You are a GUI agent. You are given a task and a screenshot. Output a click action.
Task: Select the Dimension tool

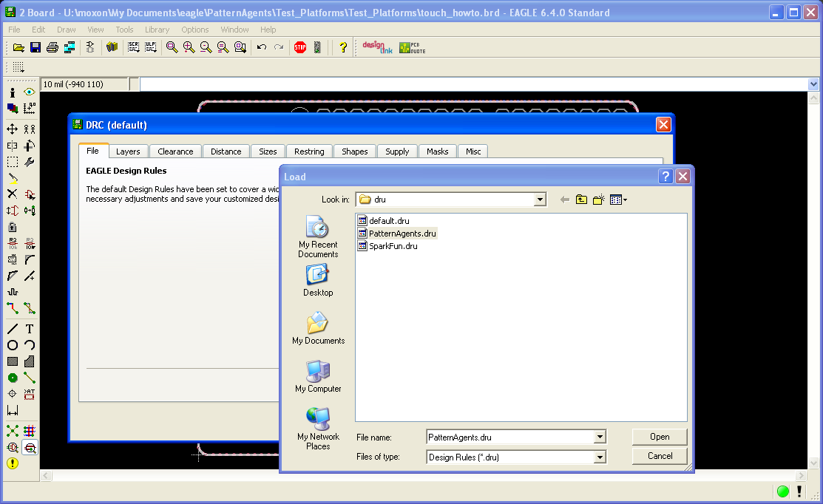(13, 410)
